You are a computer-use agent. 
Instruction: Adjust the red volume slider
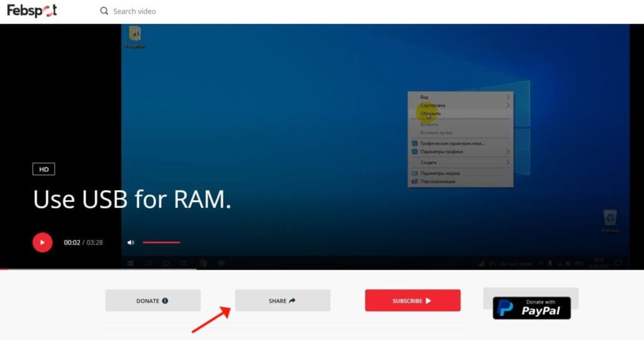coord(161,242)
